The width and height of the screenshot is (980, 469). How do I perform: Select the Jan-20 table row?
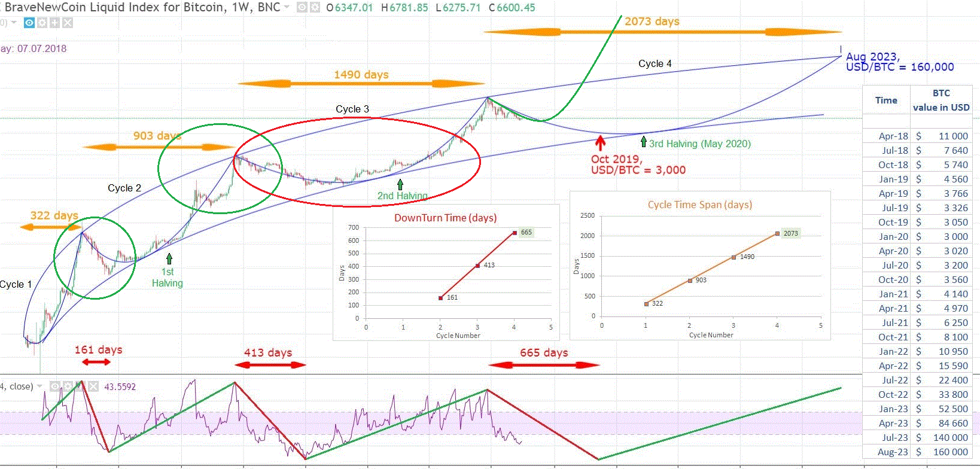(x=918, y=236)
